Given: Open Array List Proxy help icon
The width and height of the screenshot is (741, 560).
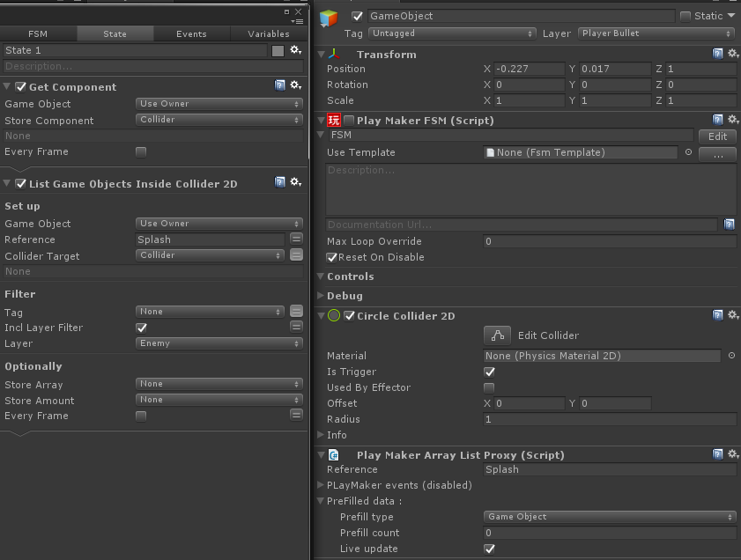Looking at the screenshot, I should [717, 454].
